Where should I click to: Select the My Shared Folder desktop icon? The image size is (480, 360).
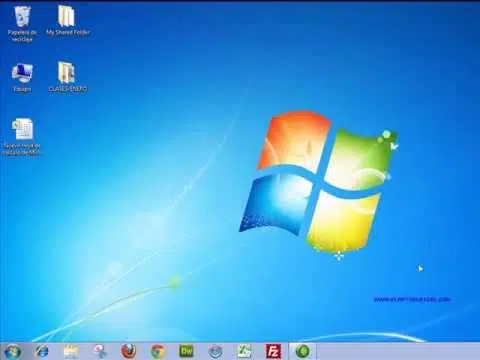pyautogui.click(x=67, y=21)
